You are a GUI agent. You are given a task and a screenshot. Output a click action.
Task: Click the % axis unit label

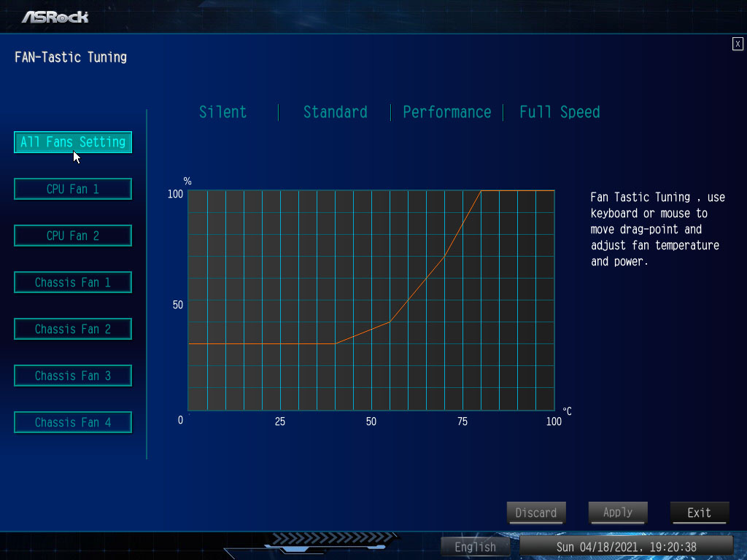[187, 181]
